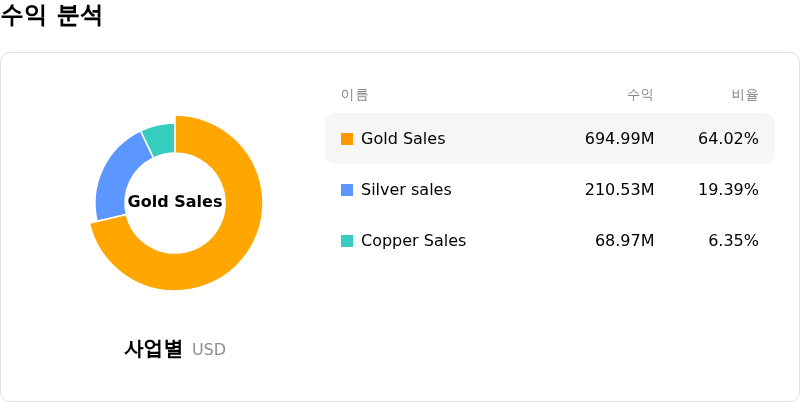Image resolution: width=800 pixels, height=402 pixels.
Task: Click the 210.53M revenue value
Action: 619,190
